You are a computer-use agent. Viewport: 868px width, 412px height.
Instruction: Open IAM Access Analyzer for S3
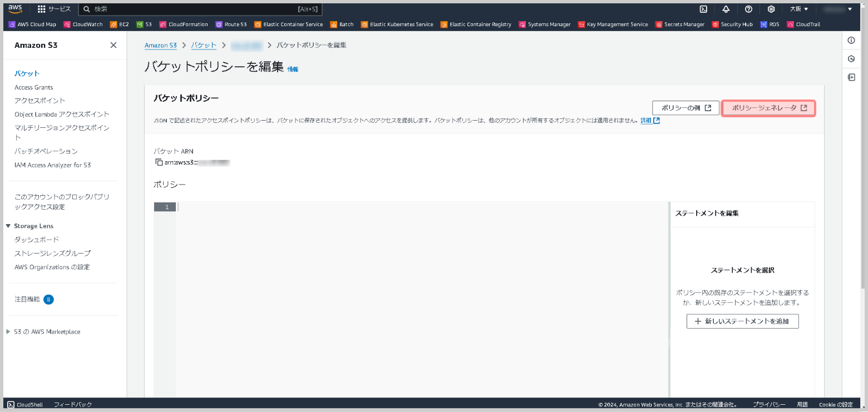point(53,165)
